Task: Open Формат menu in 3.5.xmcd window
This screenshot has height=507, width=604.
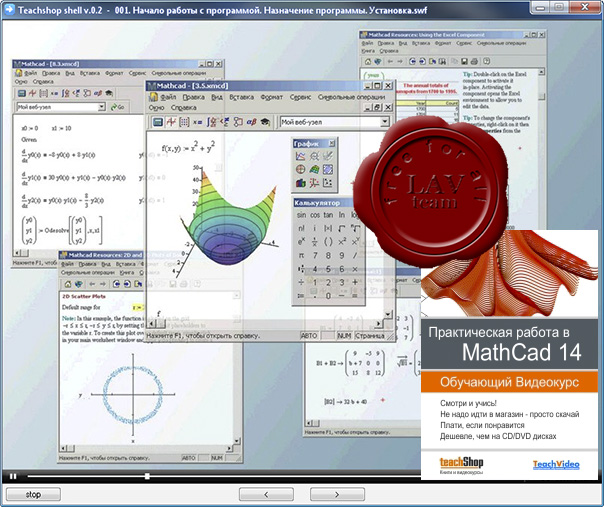Action: [x=272, y=97]
